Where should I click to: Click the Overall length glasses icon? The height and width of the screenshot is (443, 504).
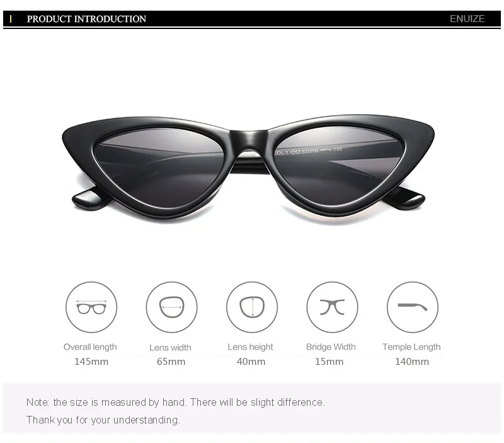click(x=91, y=308)
